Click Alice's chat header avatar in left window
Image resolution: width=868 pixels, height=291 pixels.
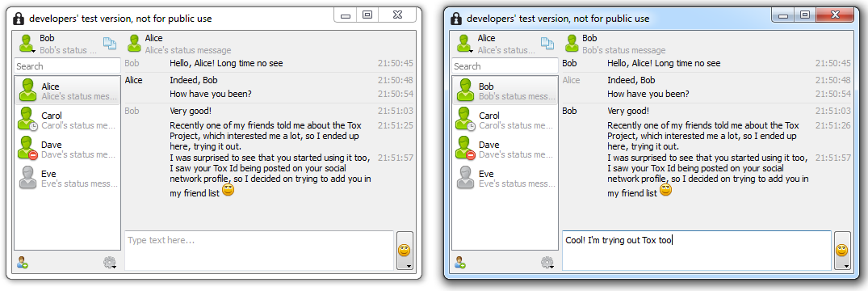(134, 43)
